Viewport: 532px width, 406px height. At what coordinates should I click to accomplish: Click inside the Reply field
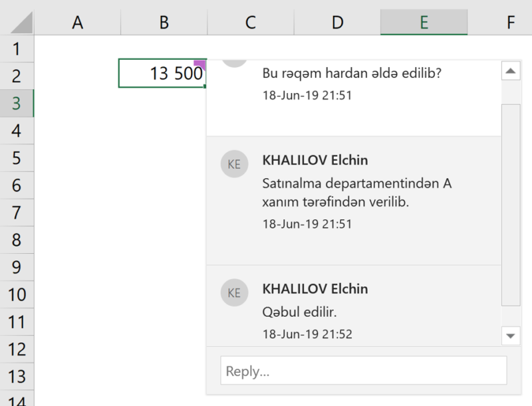[362, 370]
